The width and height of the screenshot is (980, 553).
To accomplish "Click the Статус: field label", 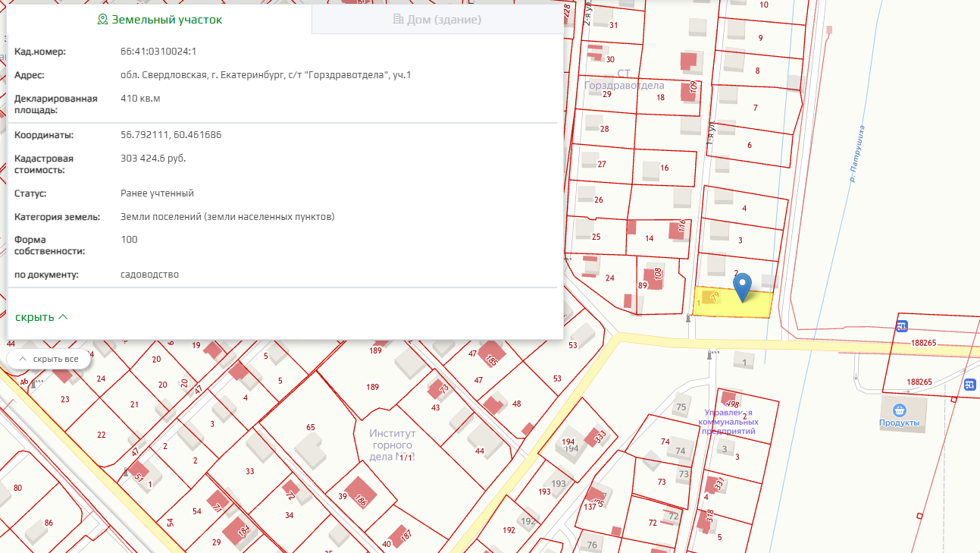I will [x=30, y=193].
